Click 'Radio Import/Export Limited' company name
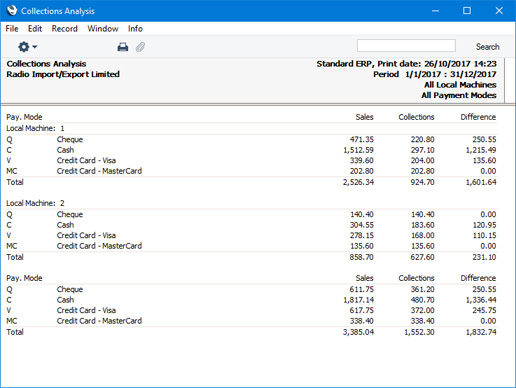Viewport: 516px width, 388px height. [63, 74]
